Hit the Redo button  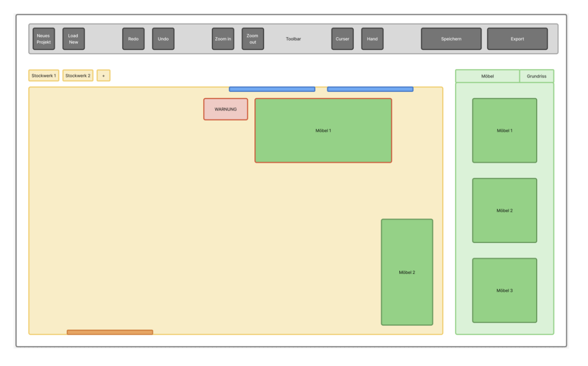click(x=133, y=39)
